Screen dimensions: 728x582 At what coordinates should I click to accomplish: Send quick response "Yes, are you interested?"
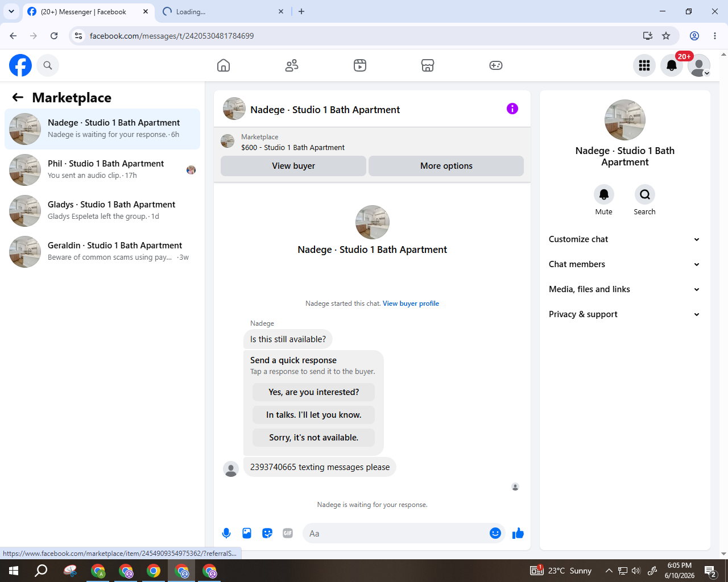[x=314, y=392]
